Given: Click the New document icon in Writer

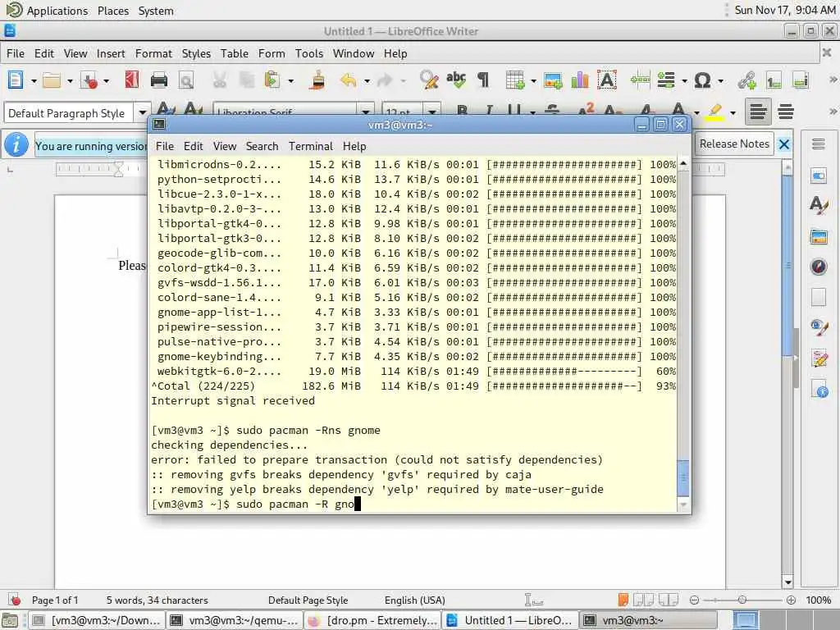Looking at the screenshot, I should [x=16, y=80].
